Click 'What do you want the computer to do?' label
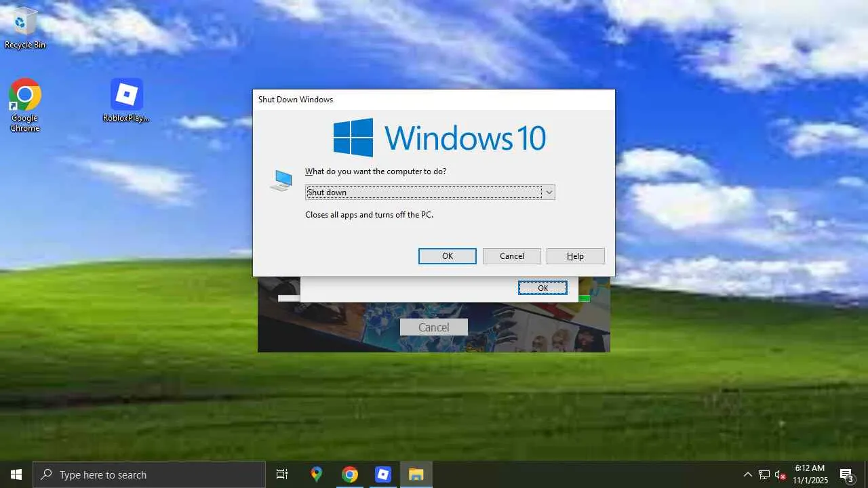Image resolution: width=868 pixels, height=488 pixels. [376, 171]
